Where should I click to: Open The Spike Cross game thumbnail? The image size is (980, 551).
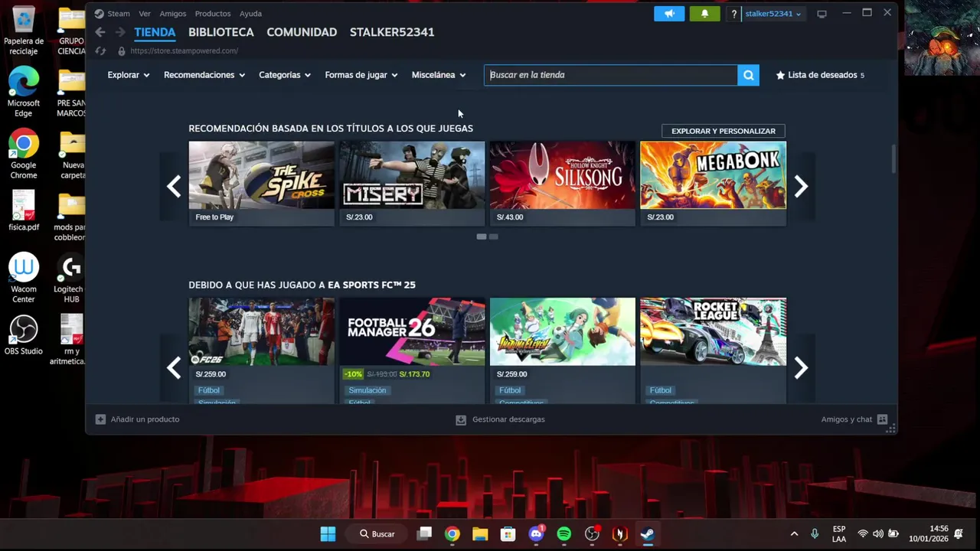pos(262,174)
